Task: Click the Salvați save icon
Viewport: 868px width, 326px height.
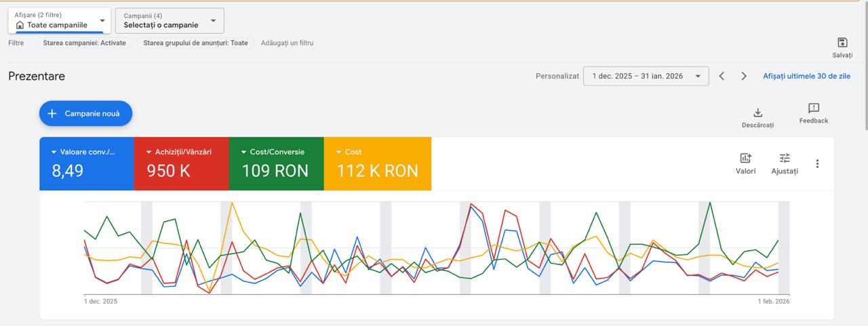Action: tap(842, 42)
